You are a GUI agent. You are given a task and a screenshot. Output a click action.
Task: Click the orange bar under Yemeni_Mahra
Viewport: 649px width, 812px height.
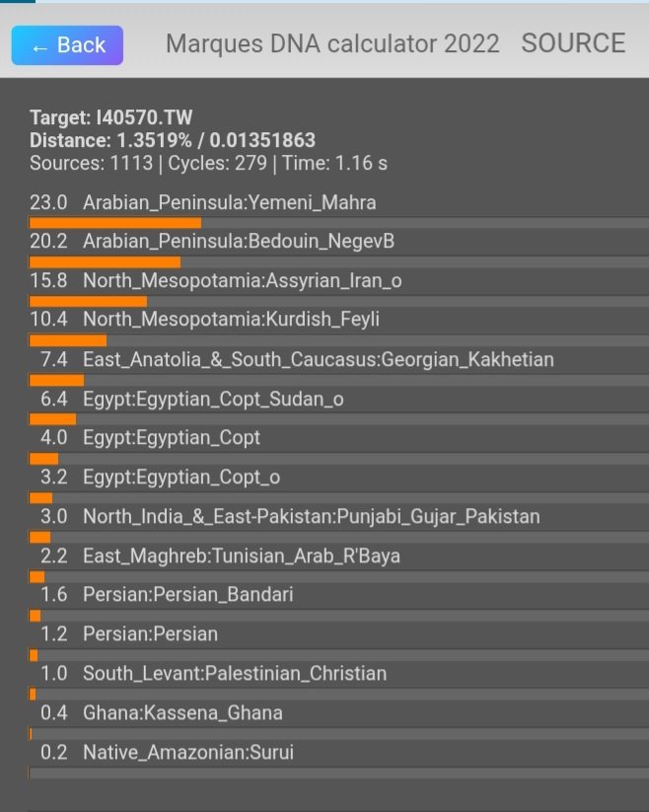[x=115, y=223]
